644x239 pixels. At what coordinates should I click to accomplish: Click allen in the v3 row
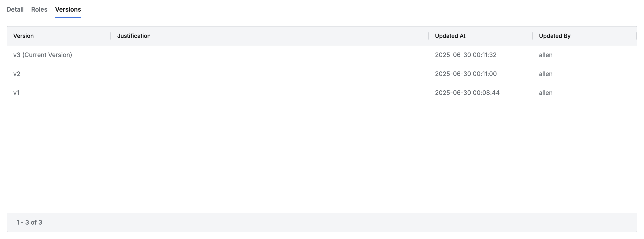[545, 55]
